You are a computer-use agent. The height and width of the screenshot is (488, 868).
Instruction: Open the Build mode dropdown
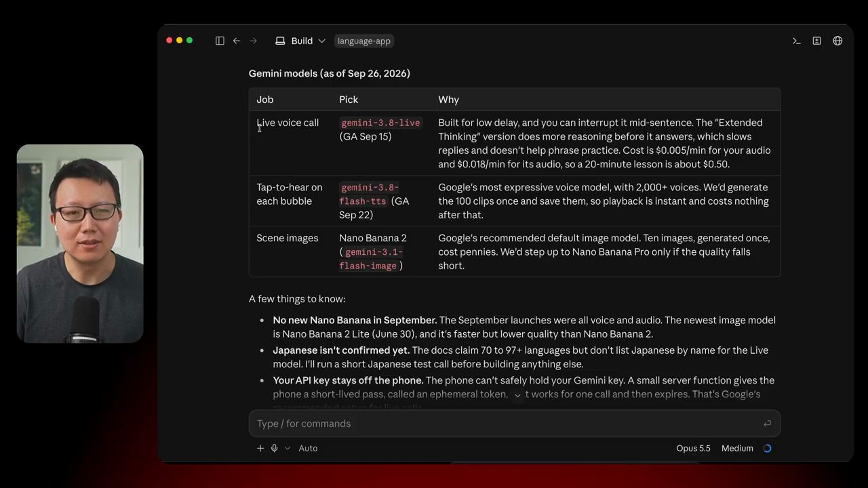(x=300, y=41)
